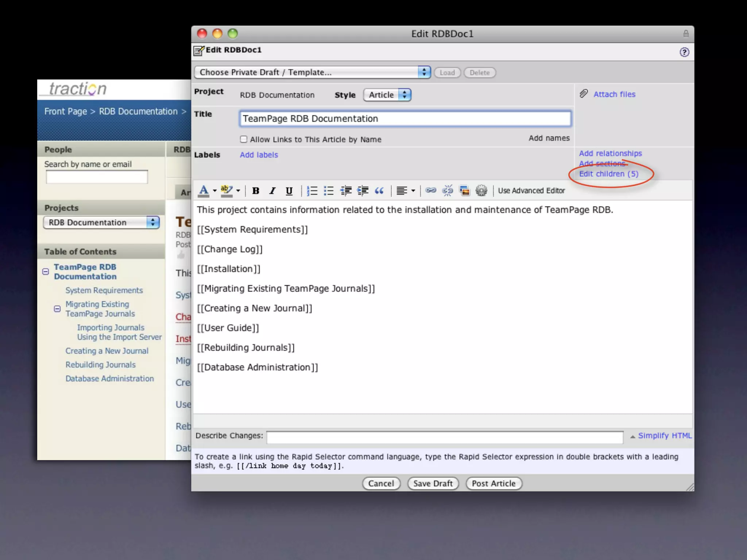Click Use Advanced Editor
This screenshot has height=560, width=747.
point(531,191)
